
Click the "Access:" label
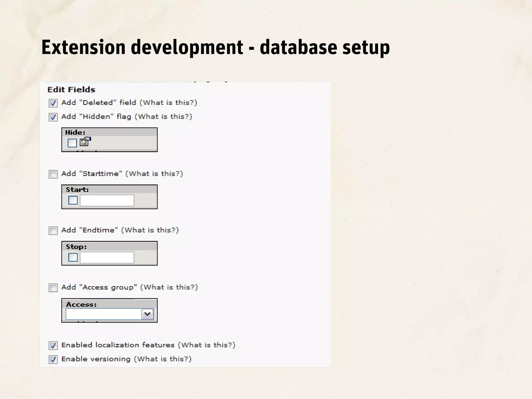coord(81,304)
